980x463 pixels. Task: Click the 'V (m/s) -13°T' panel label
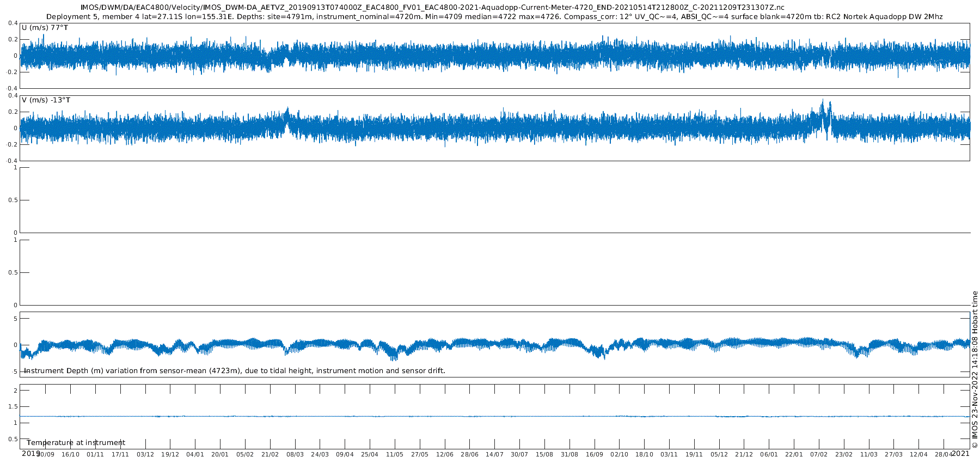pos(46,100)
